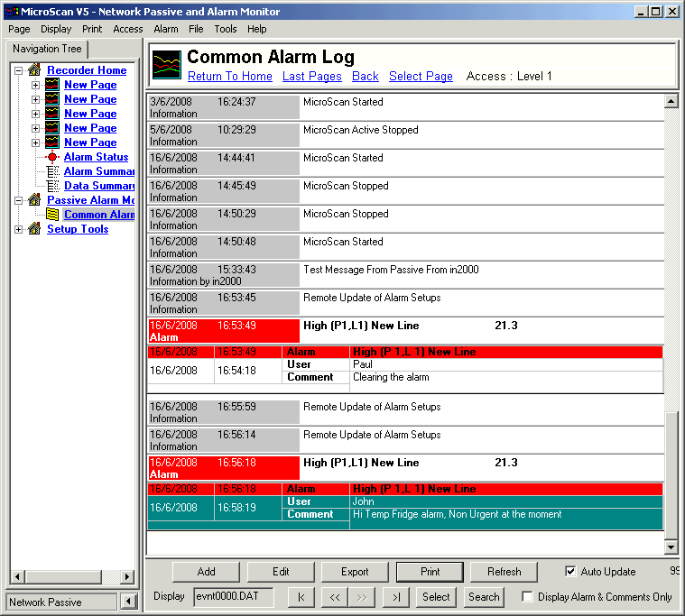Click navigation tree scroll right arrow
The width and height of the screenshot is (685, 616).
[x=127, y=576]
